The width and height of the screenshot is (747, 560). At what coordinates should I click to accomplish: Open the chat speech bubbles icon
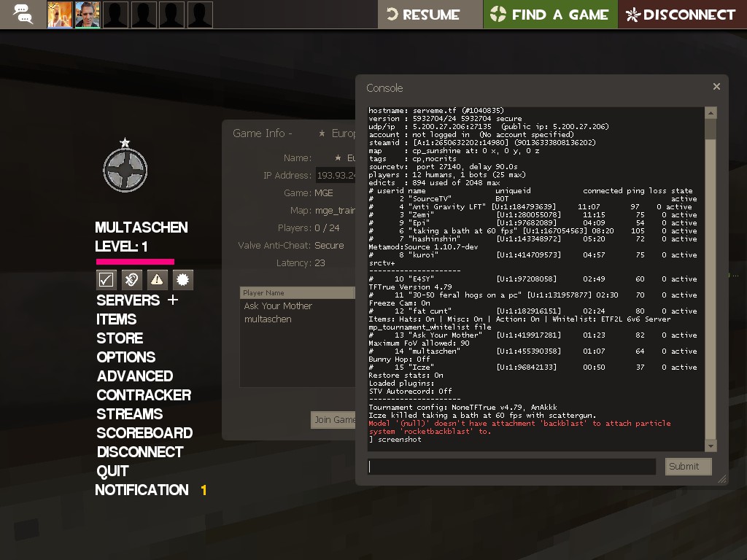click(23, 15)
